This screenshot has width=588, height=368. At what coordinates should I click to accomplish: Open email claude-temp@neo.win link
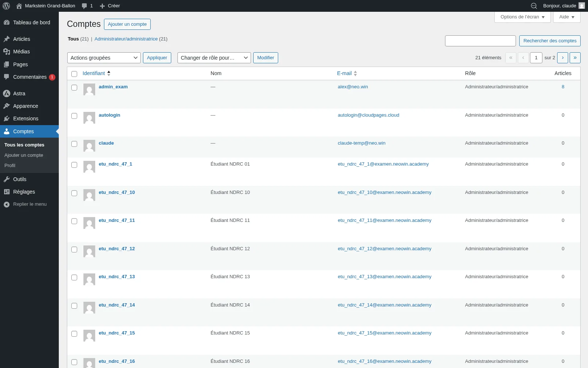click(x=362, y=143)
